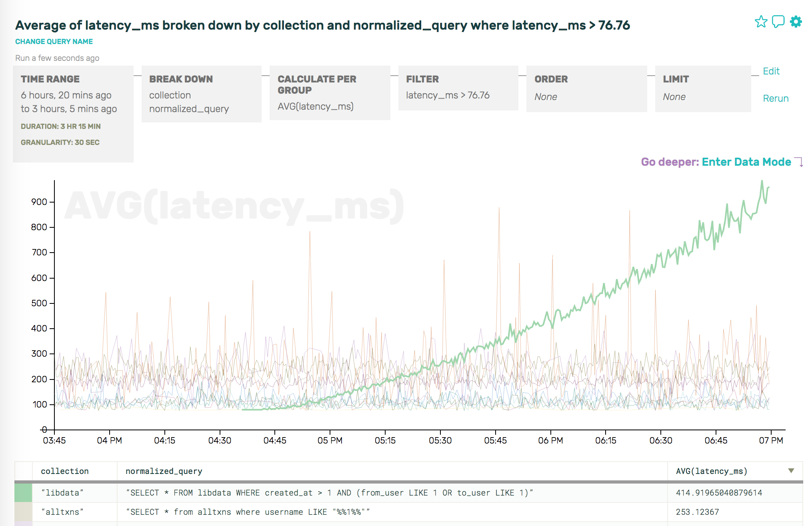The image size is (812, 526).
Task: Sort by AVG(latency_ms) descending arrow
Action: pyautogui.click(x=791, y=471)
